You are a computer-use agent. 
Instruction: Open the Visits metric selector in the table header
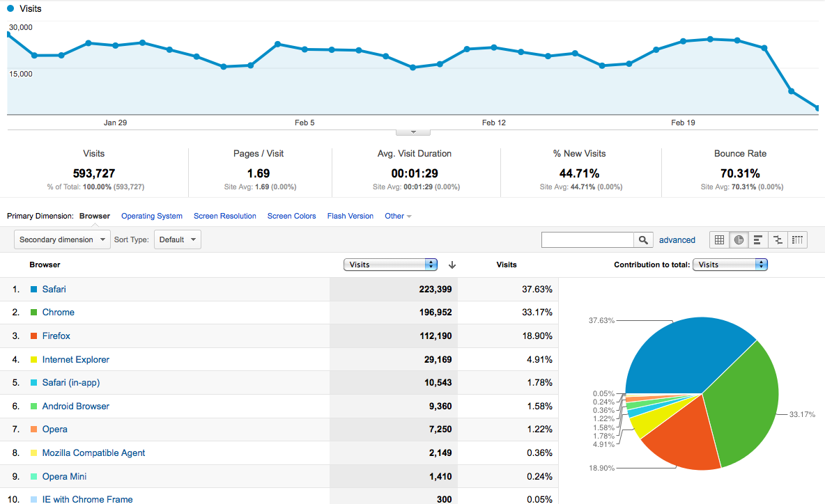click(x=390, y=265)
